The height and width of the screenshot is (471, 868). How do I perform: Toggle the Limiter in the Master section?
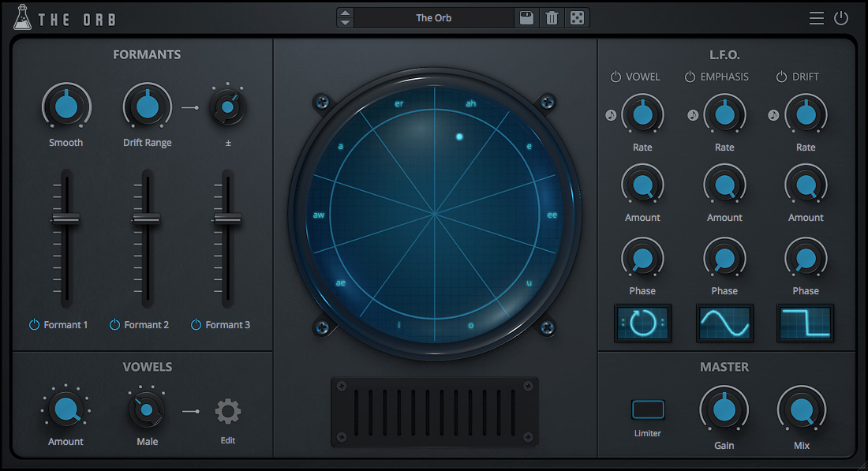(x=647, y=409)
